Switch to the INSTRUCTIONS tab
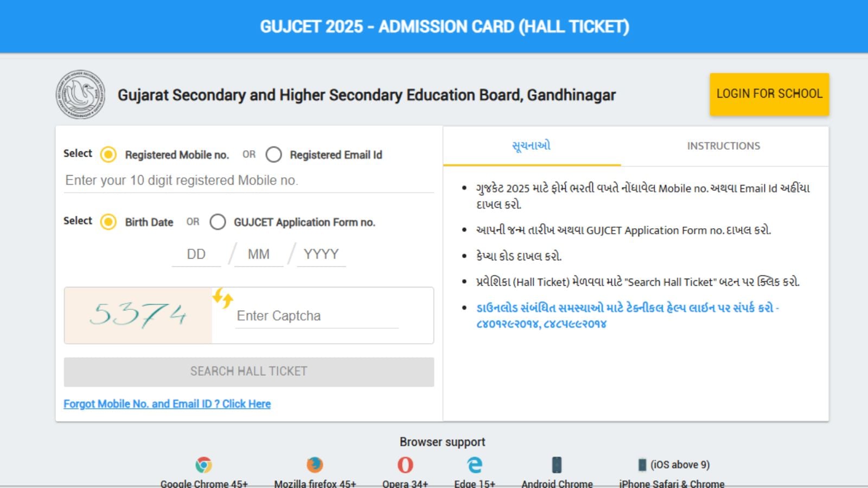The width and height of the screenshot is (868, 488). click(724, 146)
